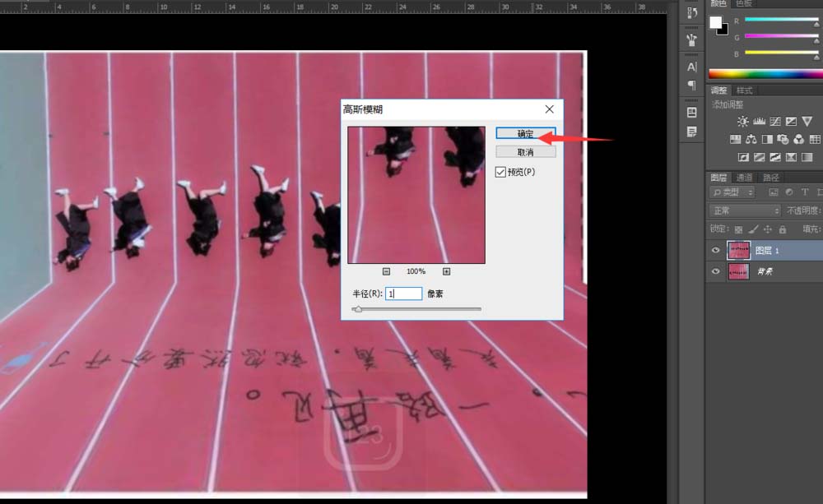Viewport: 823px width, 504px height.
Task: Switch to the 路径 paths tab
Action: (770, 178)
